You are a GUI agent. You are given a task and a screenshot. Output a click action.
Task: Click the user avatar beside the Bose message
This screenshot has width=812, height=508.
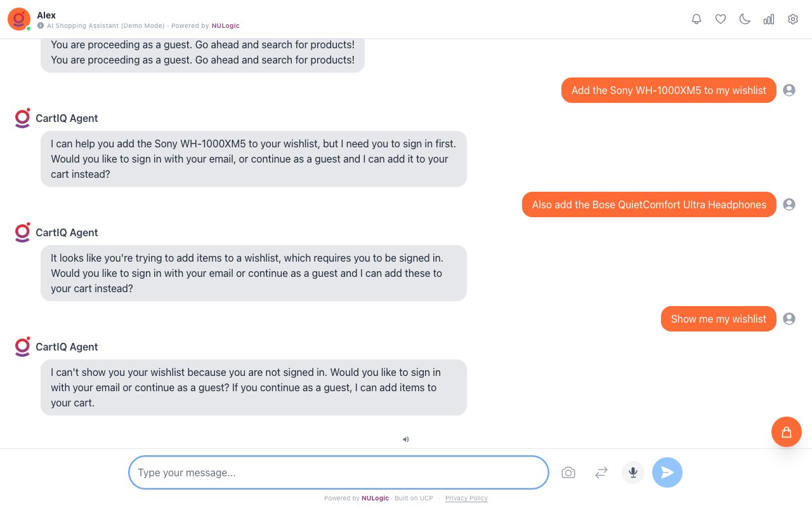pos(789,204)
